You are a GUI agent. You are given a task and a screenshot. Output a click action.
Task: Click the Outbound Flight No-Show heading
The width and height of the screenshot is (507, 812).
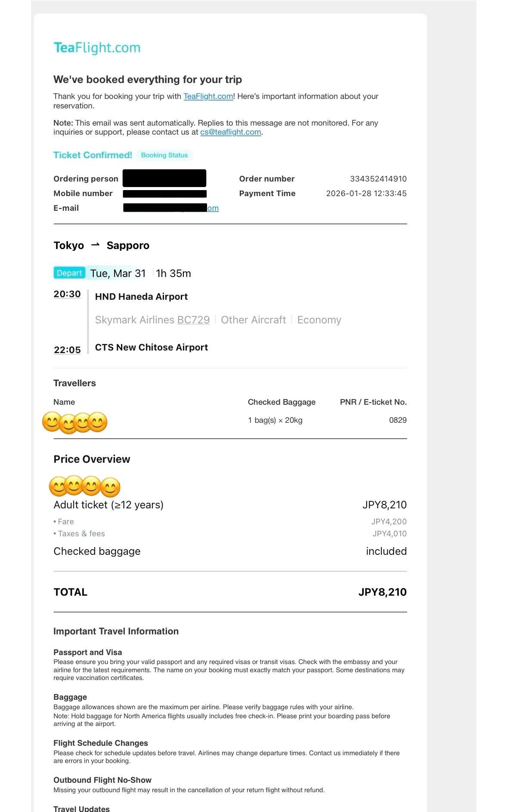[x=102, y=780]
